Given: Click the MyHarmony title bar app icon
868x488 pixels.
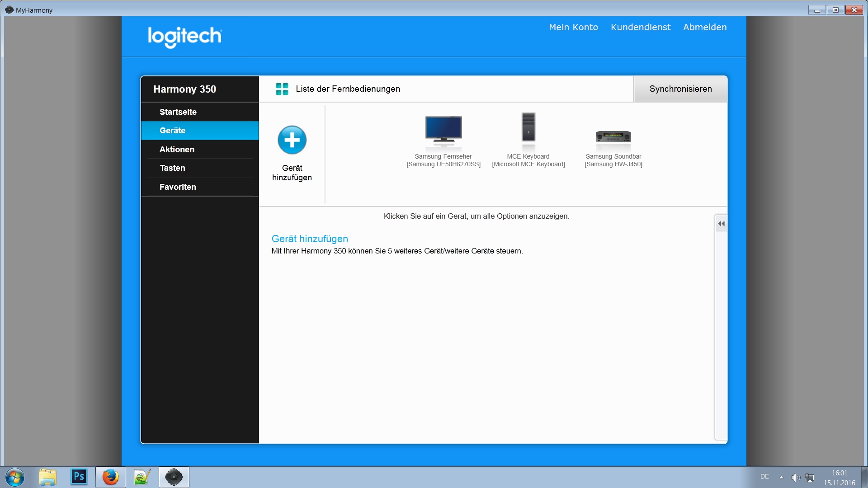Looking at the screenshot, I should pyautogui.click(x=9, y=9).
